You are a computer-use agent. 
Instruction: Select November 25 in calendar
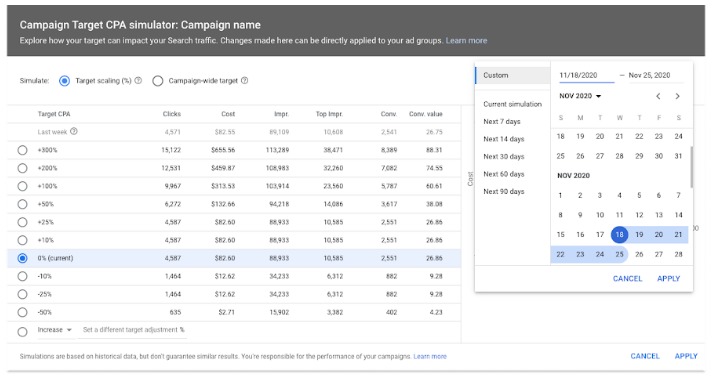[619, 254]
